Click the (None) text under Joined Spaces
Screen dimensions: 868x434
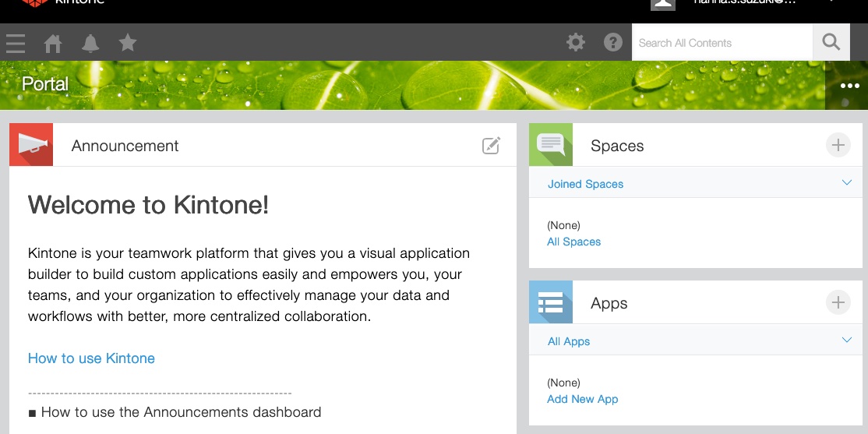tap(563, 225)
